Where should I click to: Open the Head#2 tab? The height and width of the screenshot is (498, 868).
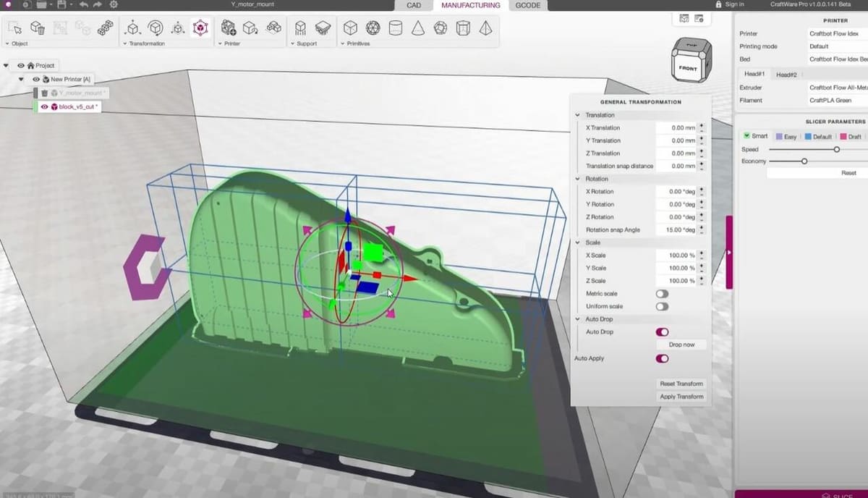pos(786,75)
